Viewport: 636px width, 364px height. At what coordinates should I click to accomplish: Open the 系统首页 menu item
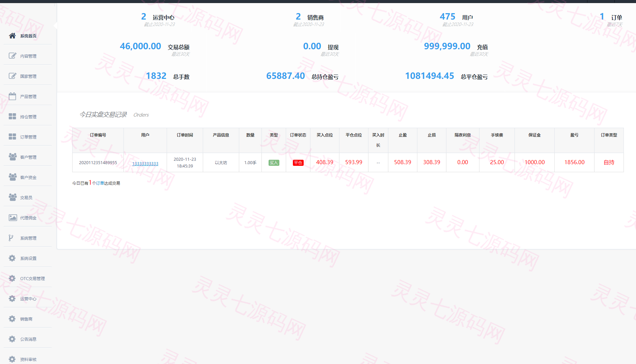(28, 36)
